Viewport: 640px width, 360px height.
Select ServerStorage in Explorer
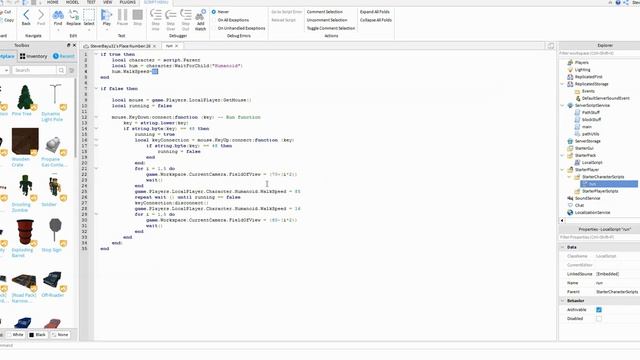click(587, 141)
